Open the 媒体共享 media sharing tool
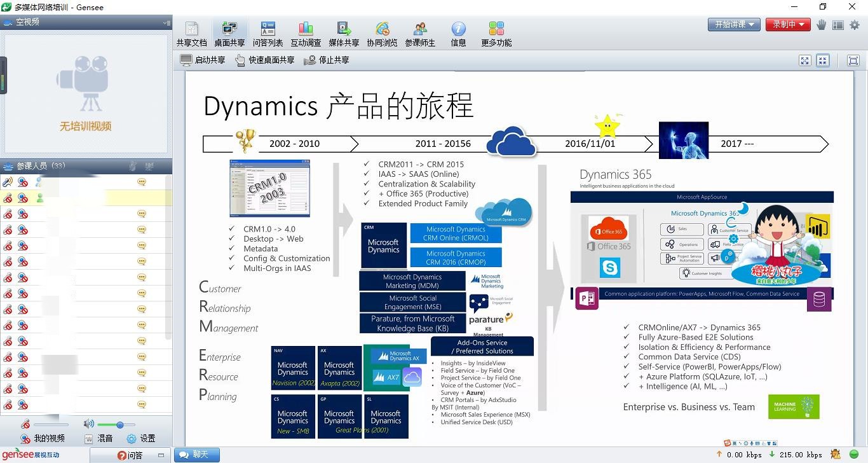The height and width of the screenshot is (463, 868). tap(344, 34)
